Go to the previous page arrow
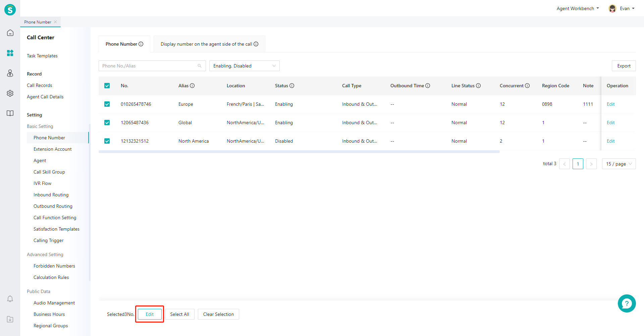Image resolution: width=644 pixels, height=336 pixels. [x=565, y=164]
